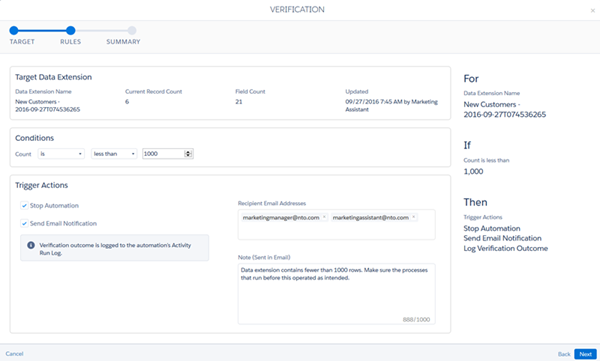Click 'Send Email Notification' in the Then summary
600x361 pixels.
[x=502, y=238]
